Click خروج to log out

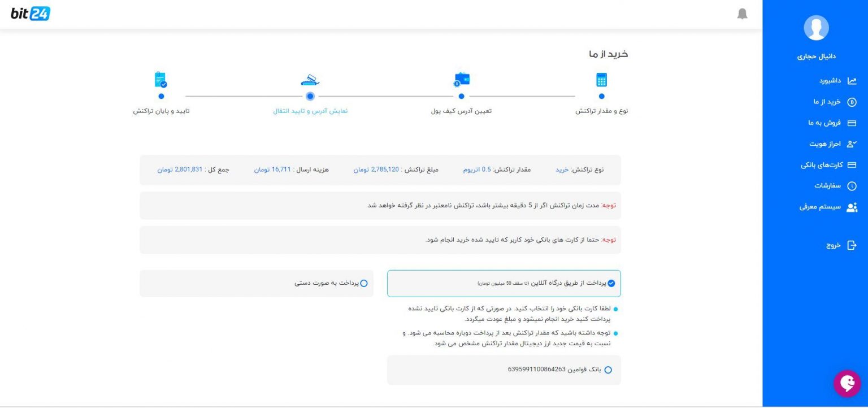841,245
